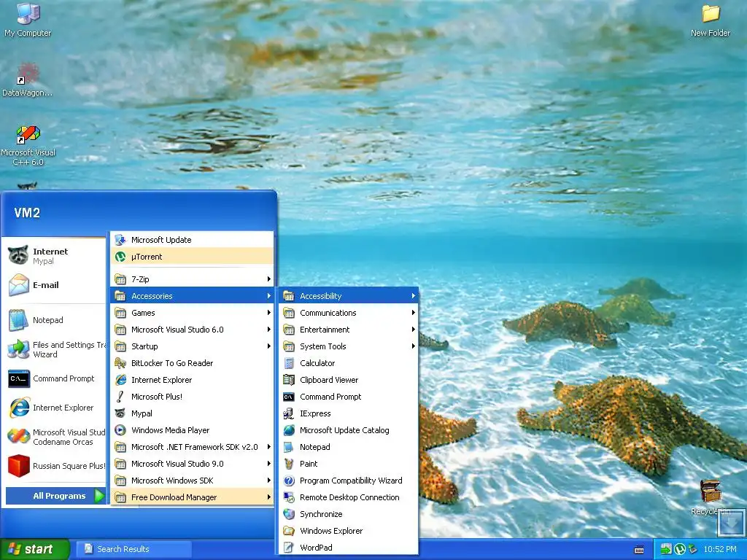Select the Accessories menu item
The width and height of the screenshot is (747, 560).
coord(192,296)
